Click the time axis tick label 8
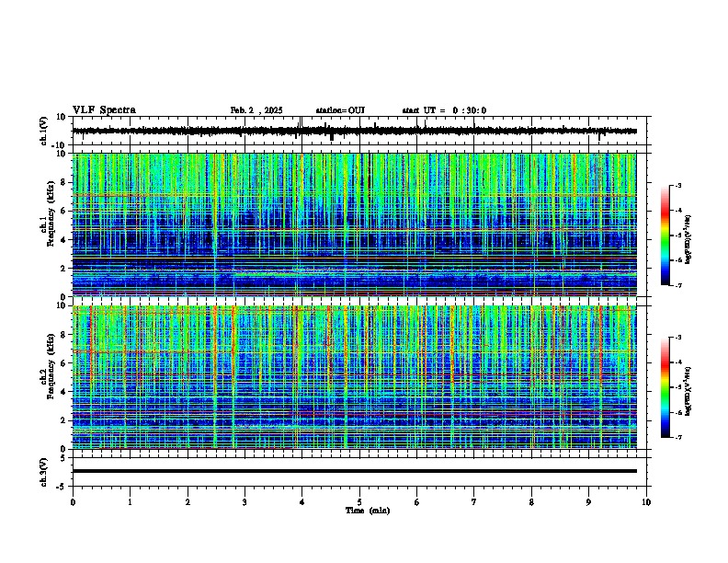Viewport: 728px width, 563px height. click(x=531, y=502)
